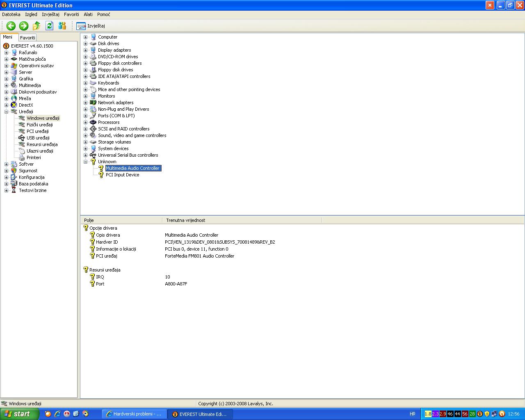Screen dimensions: 525x420
Task: Expand the Operativni sustav tree node
Action: tap(6, 66)
